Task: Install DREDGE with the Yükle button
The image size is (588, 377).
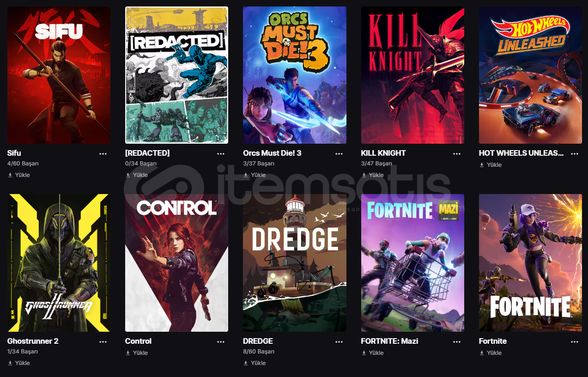Action: (255, 363)
